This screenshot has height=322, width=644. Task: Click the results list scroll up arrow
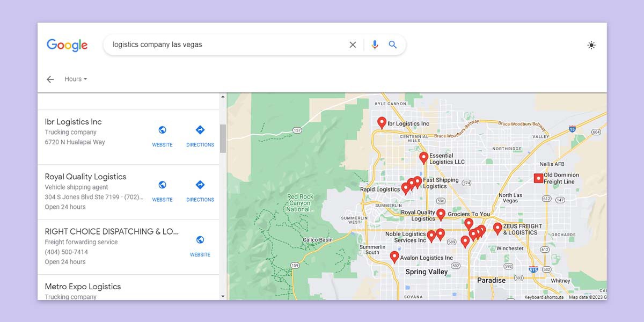tap(223, 97)
